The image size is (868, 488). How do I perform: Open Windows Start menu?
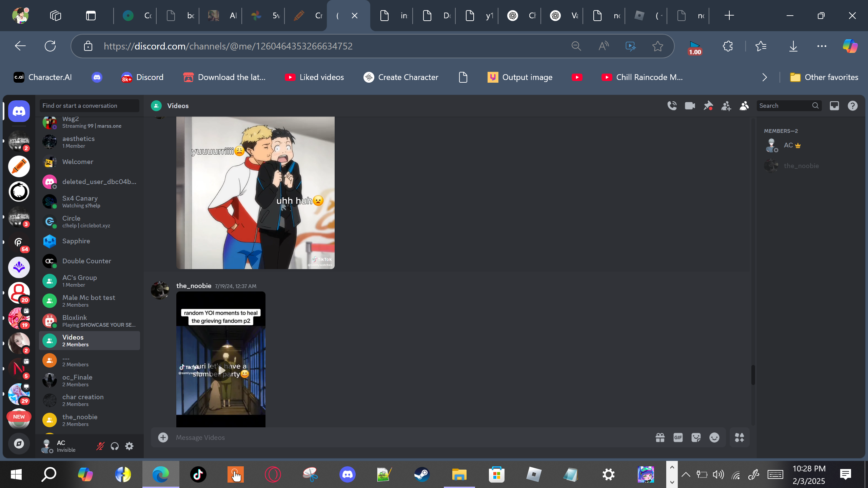point(16,474)
